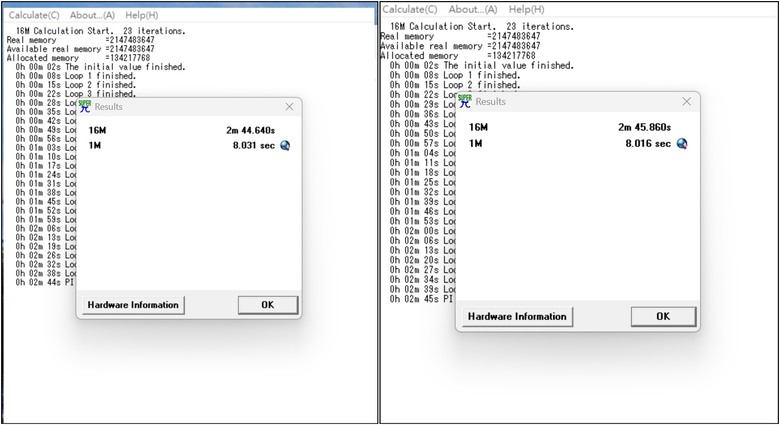Open Help(H) menu in right window

click(526, 9)
